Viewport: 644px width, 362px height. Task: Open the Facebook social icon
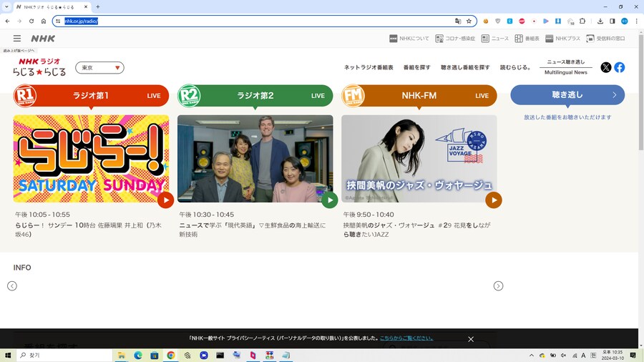620,67
